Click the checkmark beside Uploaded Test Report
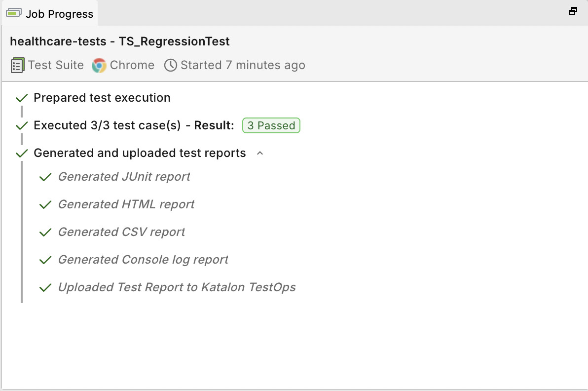This screenshot has height=391, width=588. [x=46, y=287]
